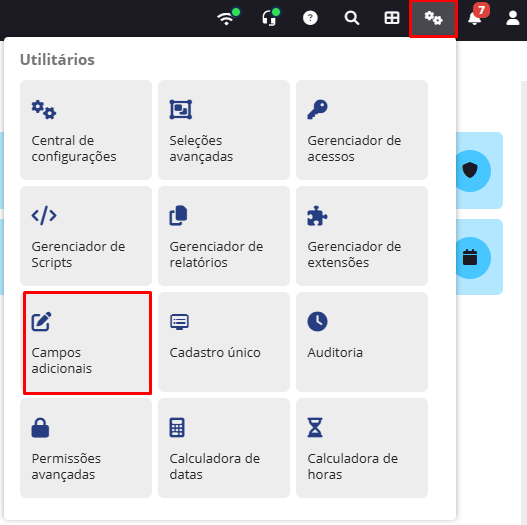Click the search magnifier icon
This screenshot has width=527, height=525.
click(x=352, y=18)
